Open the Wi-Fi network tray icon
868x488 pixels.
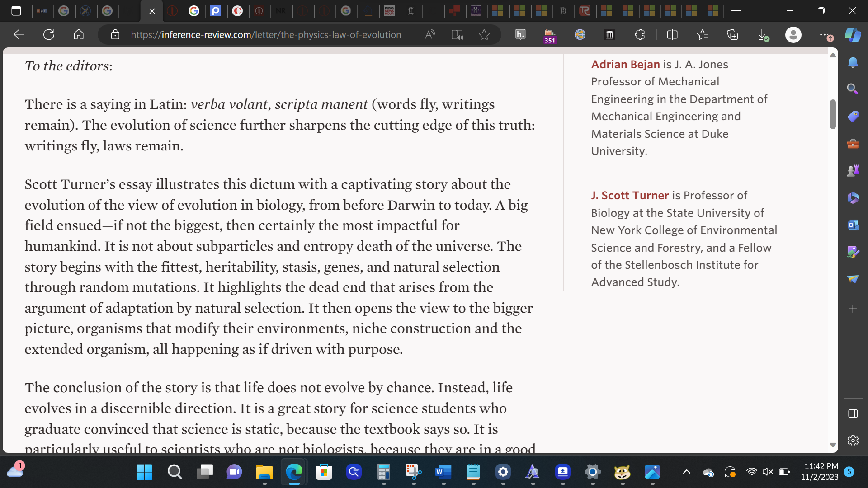click(751, 472)
